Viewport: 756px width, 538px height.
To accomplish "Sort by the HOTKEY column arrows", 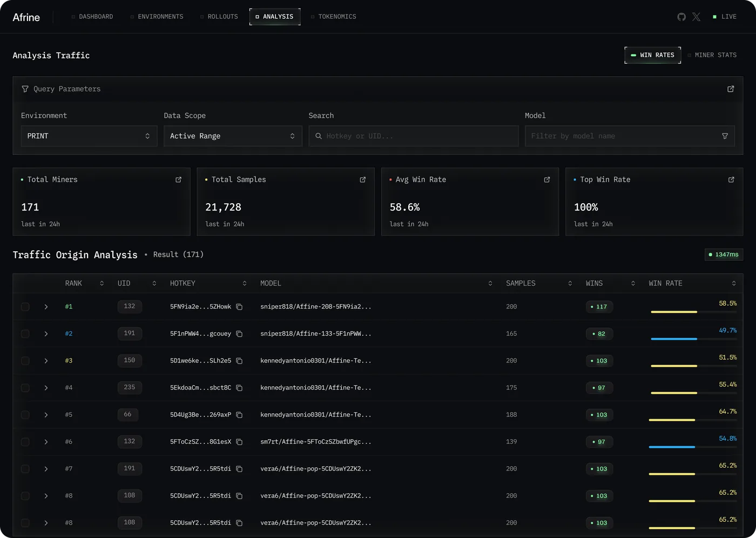I will point(245,284).
